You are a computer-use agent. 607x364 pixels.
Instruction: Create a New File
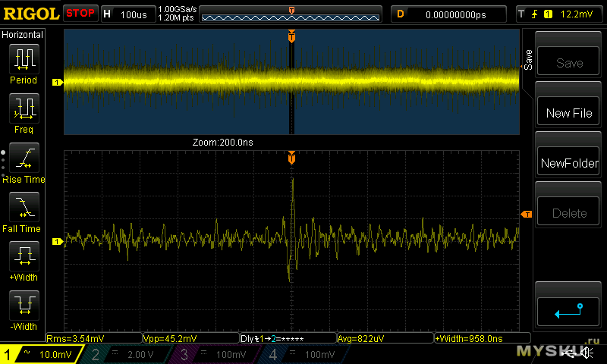click(x=568, y=111)
